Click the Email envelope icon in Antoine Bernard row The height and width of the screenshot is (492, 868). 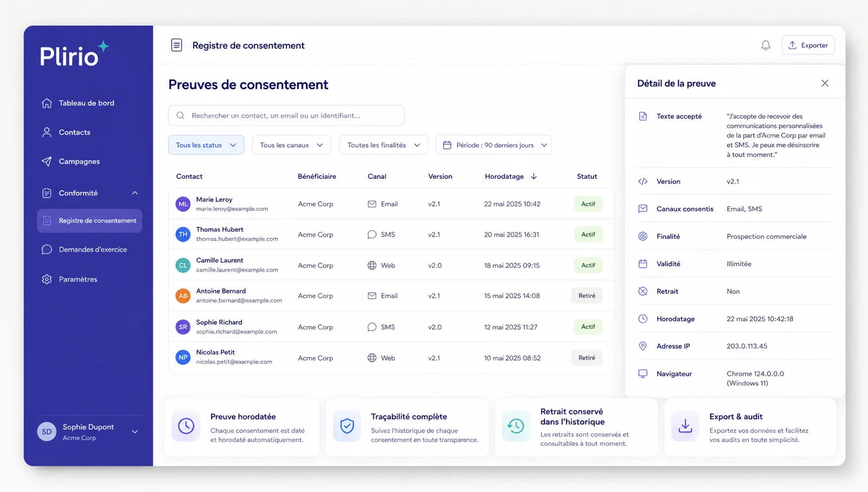(372, 296)
